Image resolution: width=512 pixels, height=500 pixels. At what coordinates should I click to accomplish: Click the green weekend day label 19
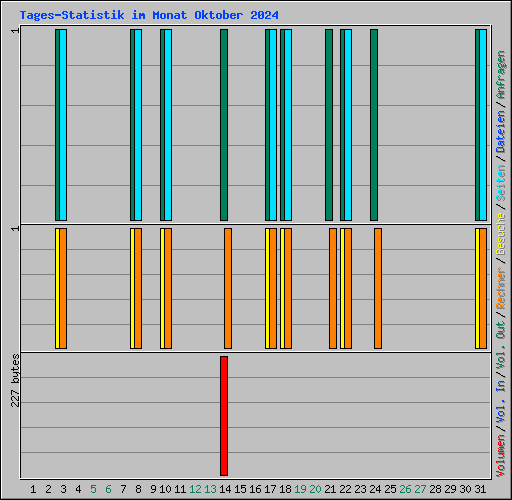point(300,489)
